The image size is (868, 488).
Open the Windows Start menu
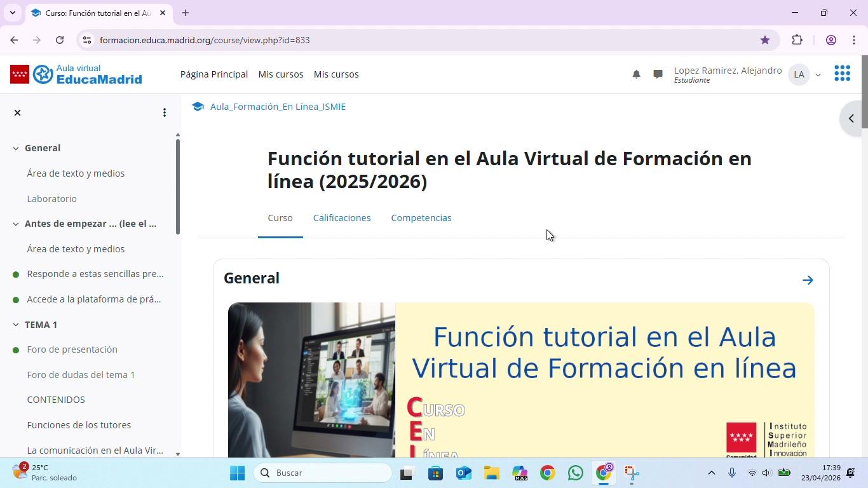[x=238, y=473]
